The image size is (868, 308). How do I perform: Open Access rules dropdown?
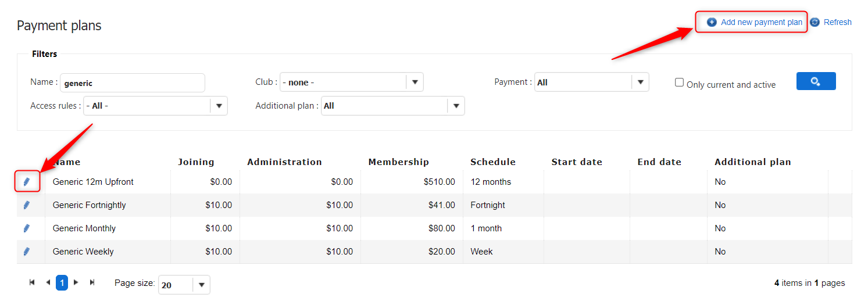pyautogui.click(x=219, y=106)
